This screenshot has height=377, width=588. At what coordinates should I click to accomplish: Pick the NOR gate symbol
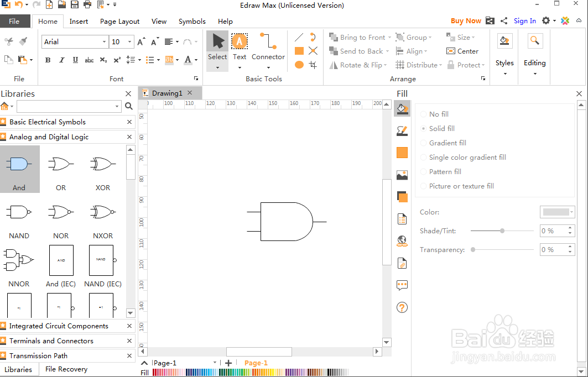click(x=61, y=217)
